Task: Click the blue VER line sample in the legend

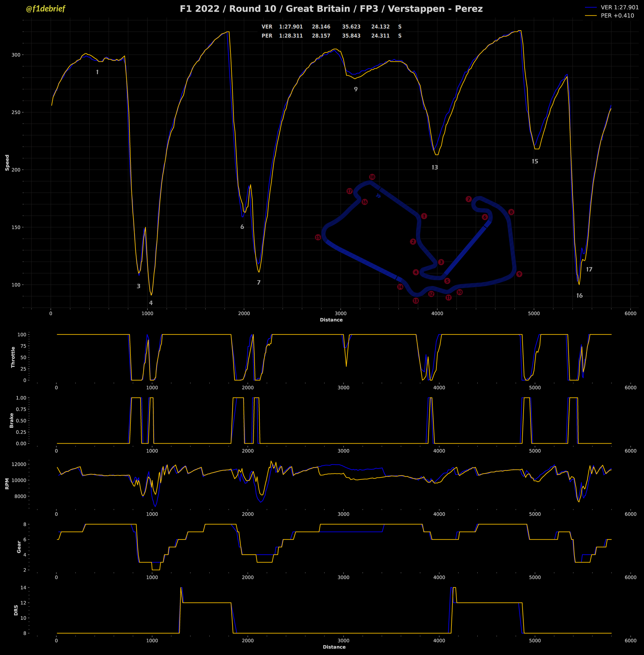Action: [591, 7]
